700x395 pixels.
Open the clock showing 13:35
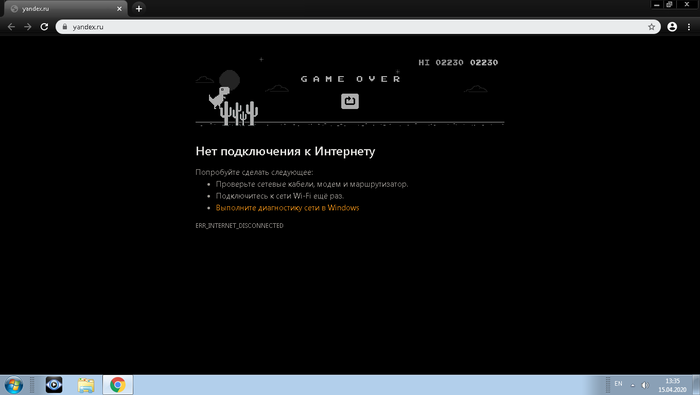(x=672, y=385)
